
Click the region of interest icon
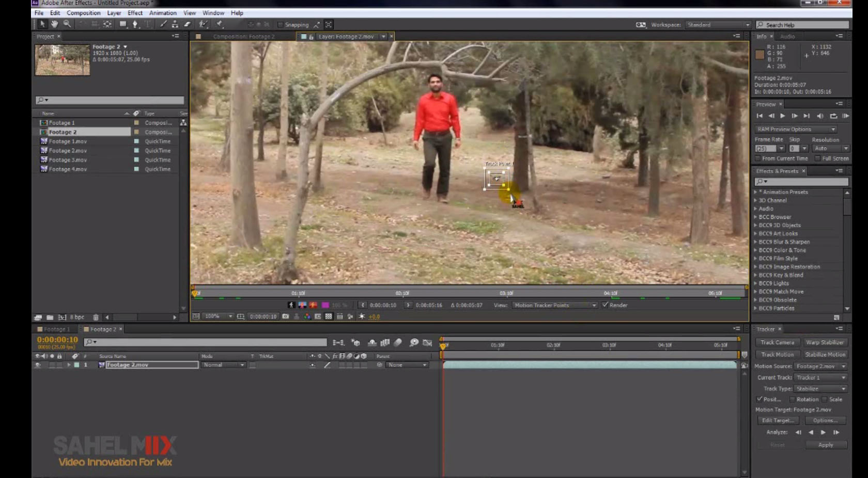point(318,316)
